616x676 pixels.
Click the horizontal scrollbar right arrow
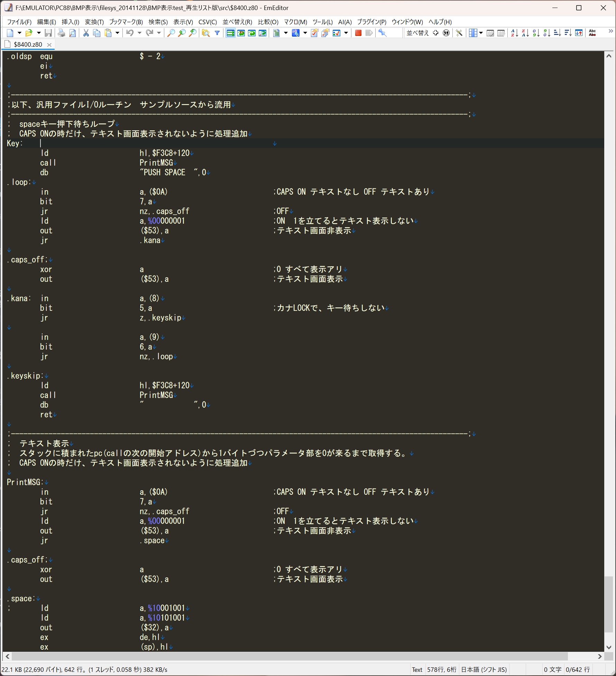pyautogui.click(x=600, y=656)
